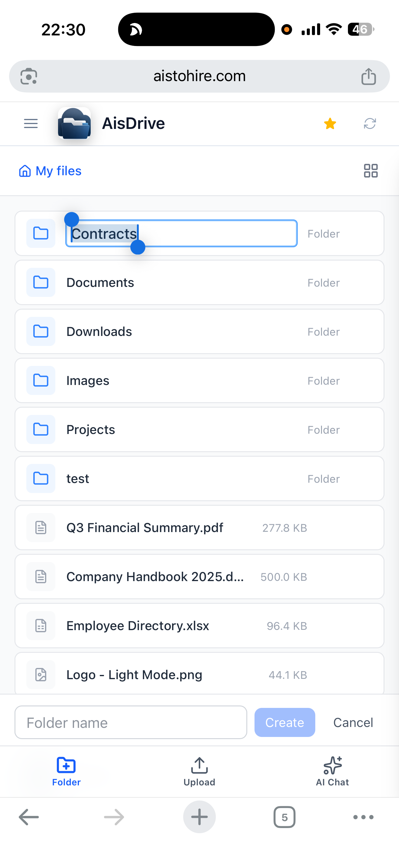Open the Upload tab
399x868 pixels.
tap(199, 772)
